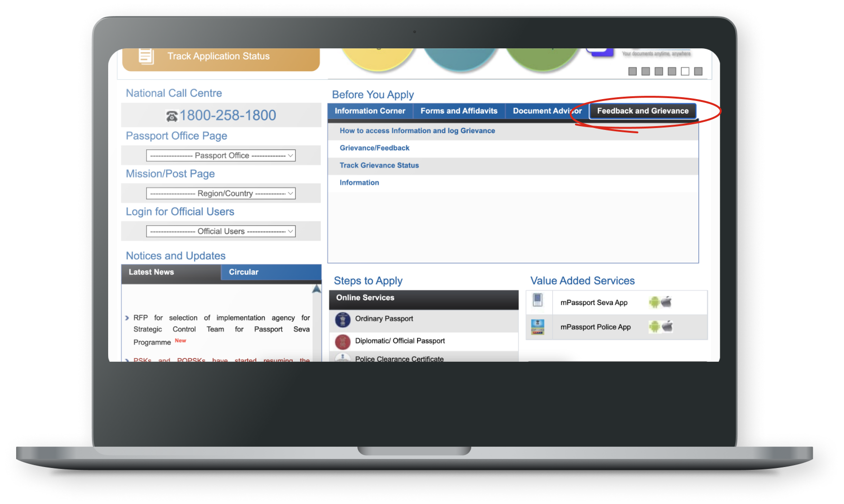Click the mPassport Seva App label

coord(594,302)
